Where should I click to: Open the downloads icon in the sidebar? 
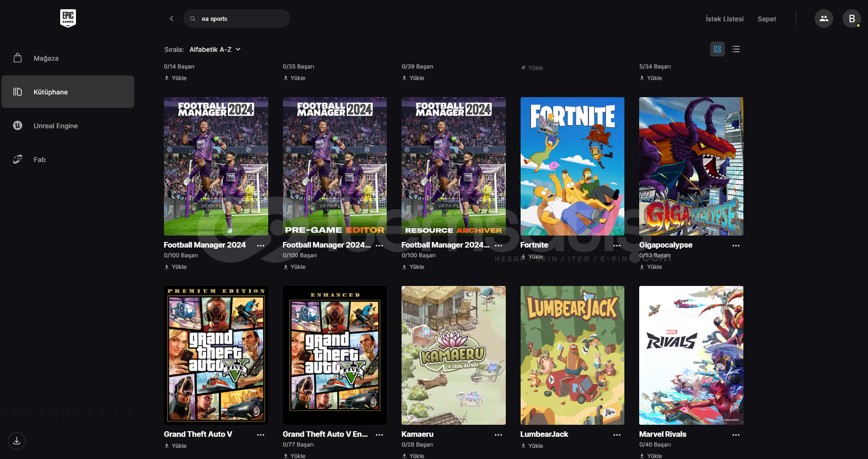pyautogui.click(x=17, y=440)
